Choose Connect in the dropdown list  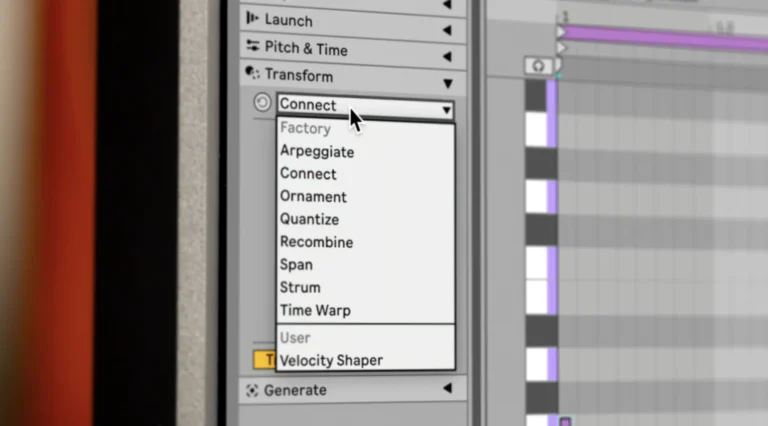365,174
